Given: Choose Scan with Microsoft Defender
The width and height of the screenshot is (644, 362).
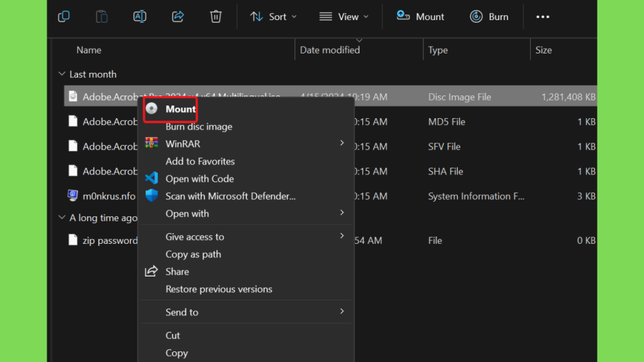Looking at the screenshot, I should click(230, 196).
